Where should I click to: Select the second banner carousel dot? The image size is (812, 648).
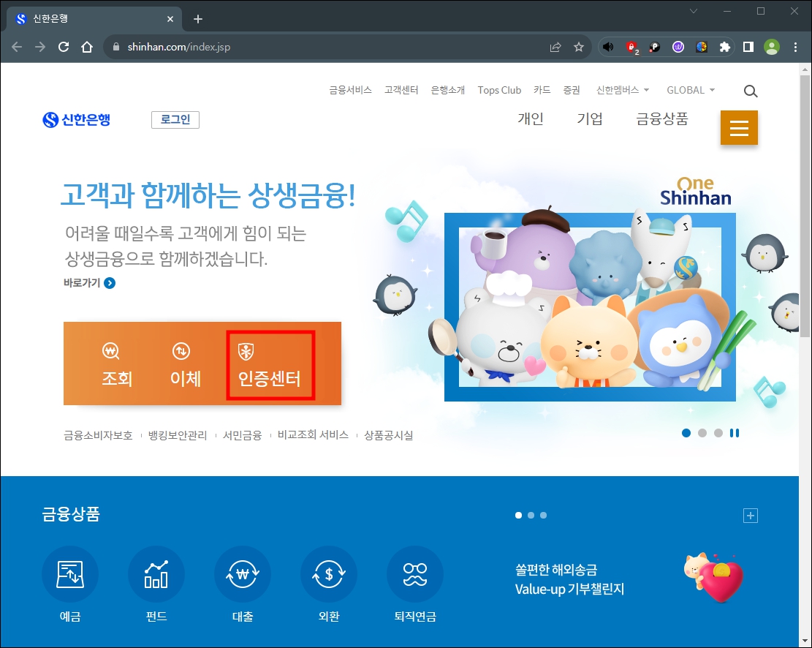(702, 433)
